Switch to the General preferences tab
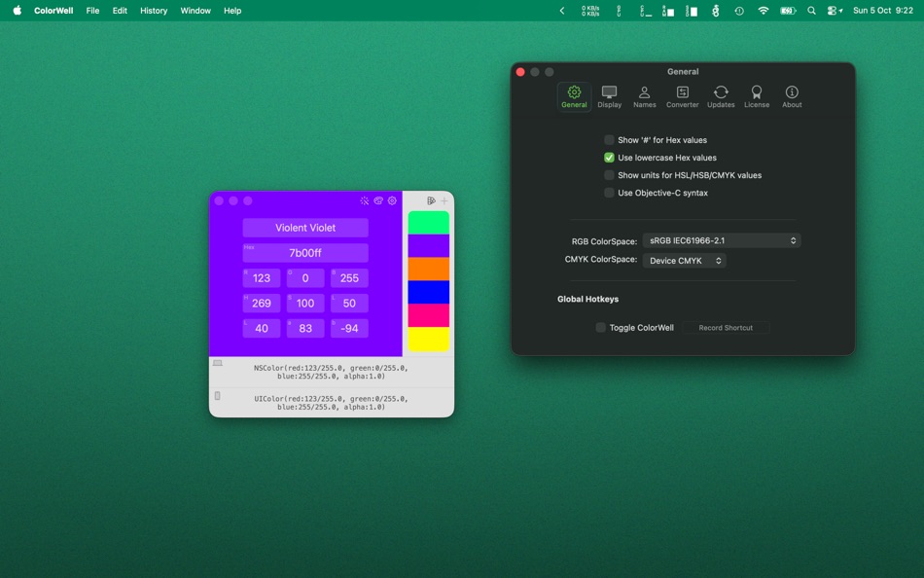Image resolution: width=924 pixels, height=578 pixels. 574,94
